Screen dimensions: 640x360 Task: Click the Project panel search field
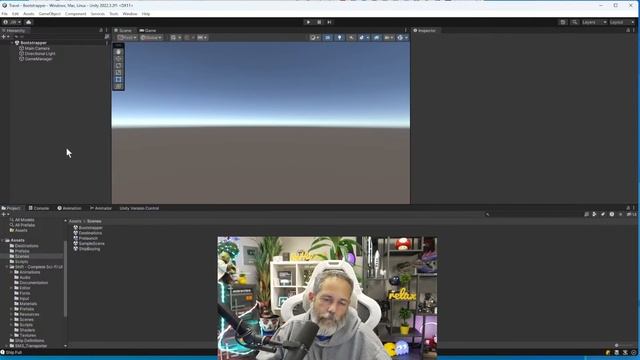coord(533,214)
